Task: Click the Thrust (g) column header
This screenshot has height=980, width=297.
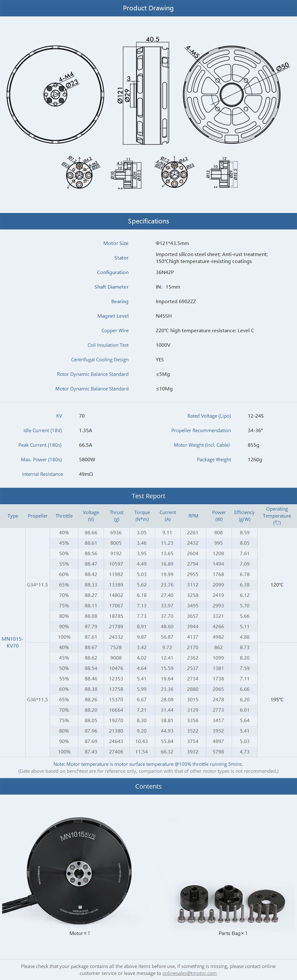Action: point(117,516)
